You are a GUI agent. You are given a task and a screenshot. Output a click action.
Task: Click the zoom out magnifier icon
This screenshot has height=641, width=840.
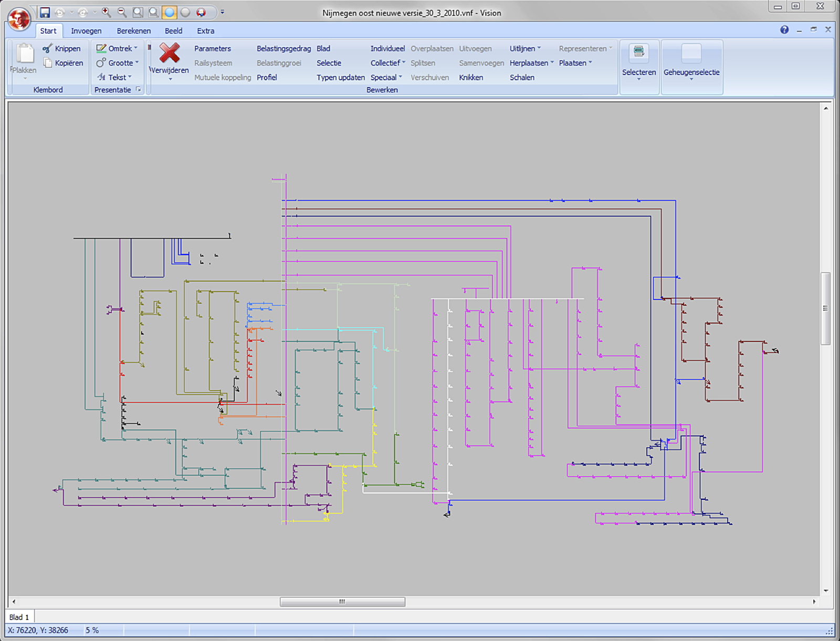click(x=122, y=12)
